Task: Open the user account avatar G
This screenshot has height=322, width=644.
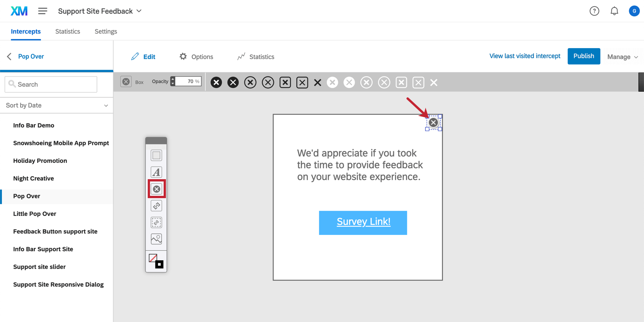Action: 634,11
